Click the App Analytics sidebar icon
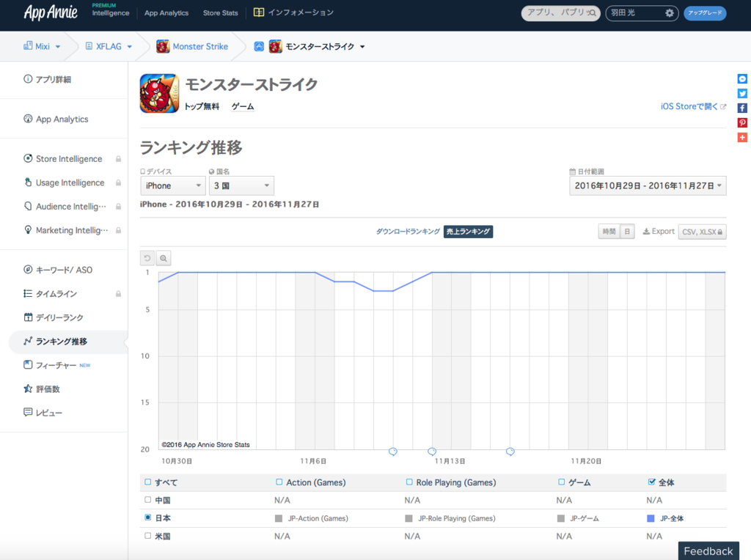 point(28,119)
